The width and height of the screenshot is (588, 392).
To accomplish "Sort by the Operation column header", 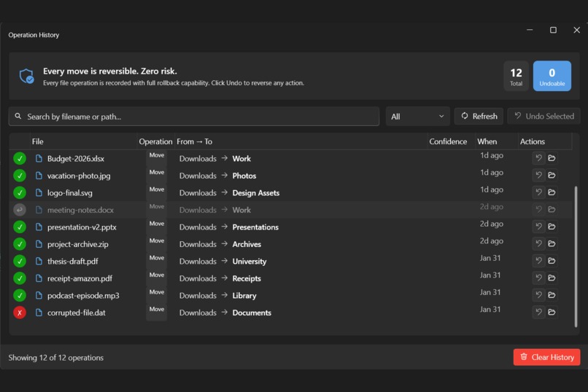I will (155, 141).
